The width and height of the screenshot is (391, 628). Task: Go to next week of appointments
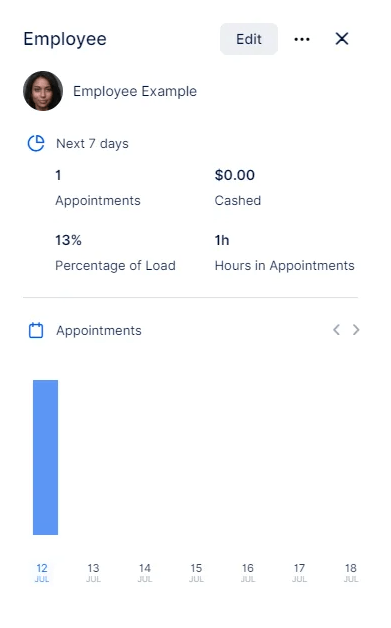click(x=356, y=330)
